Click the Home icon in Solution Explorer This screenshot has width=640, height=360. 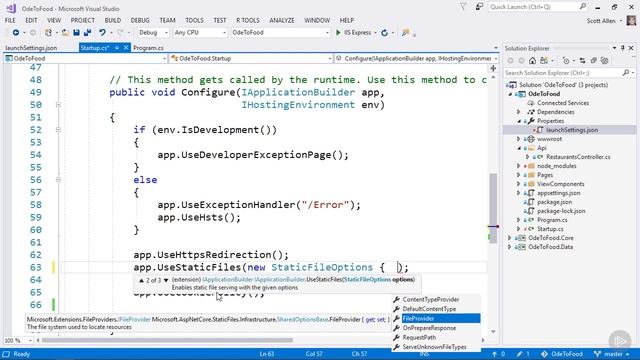click(x=532, y=60)
